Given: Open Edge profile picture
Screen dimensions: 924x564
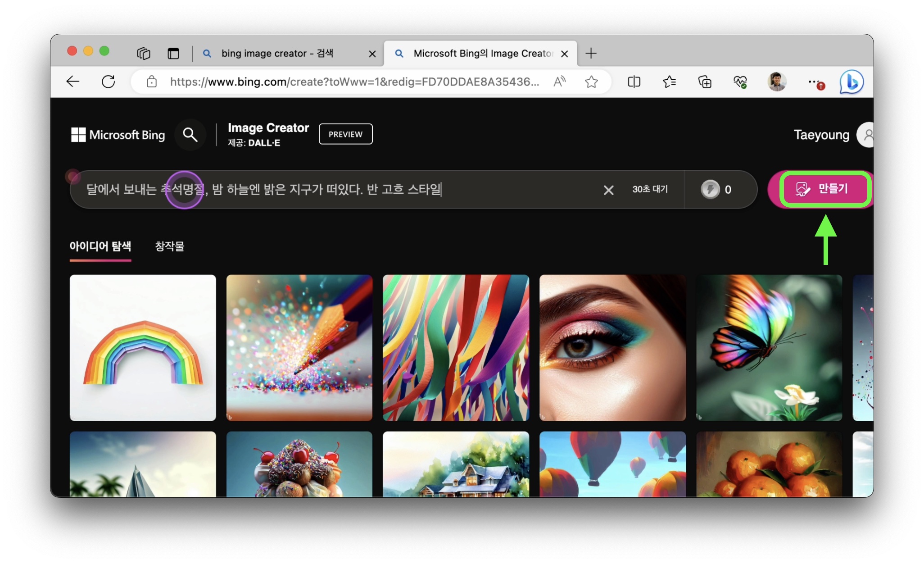Looking at the screenshot, I should [777, 82].
